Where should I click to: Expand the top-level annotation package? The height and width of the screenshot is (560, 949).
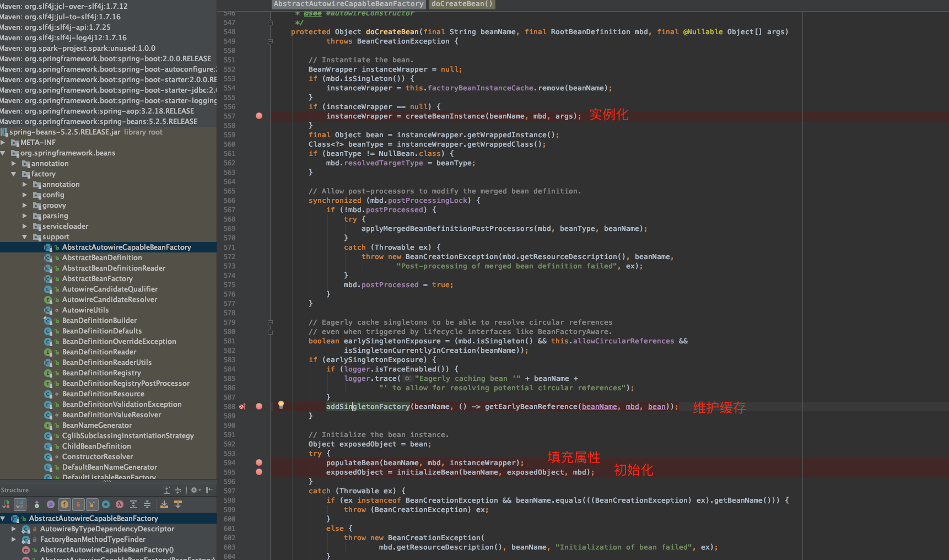pos(14,163)
